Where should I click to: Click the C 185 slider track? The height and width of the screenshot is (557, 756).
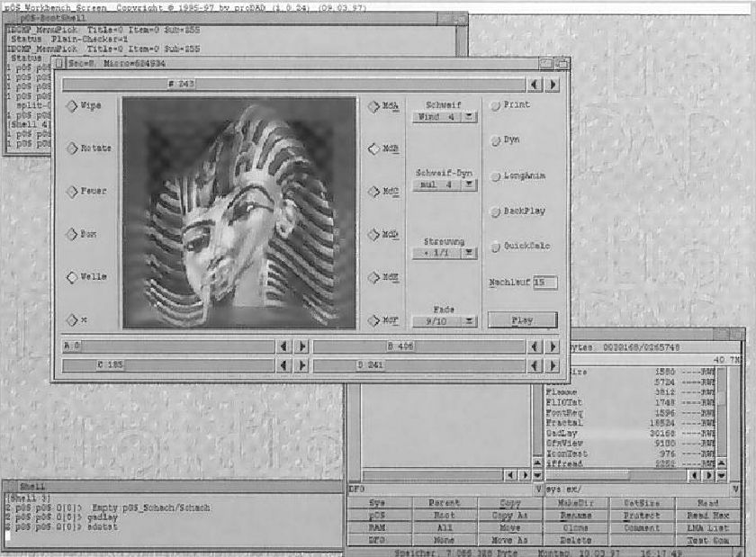coord(168,365)
